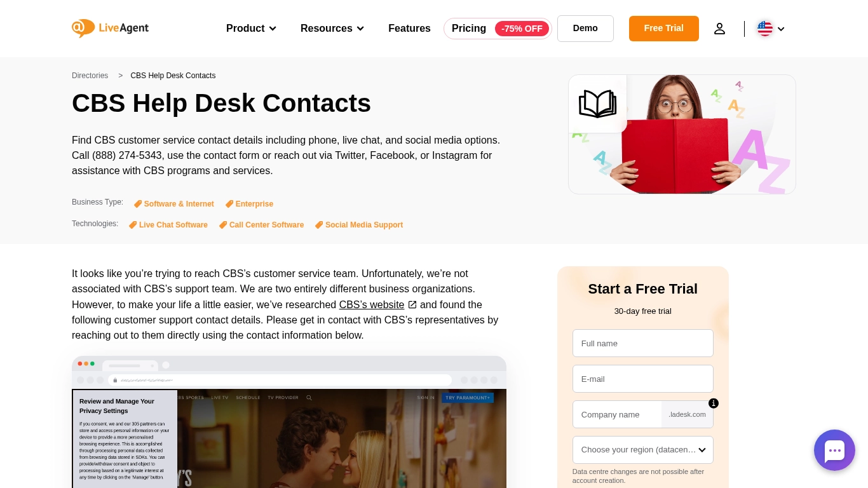This screenshot has height=488, width=868.
Task: Open the CBS website screenshot thumbnail
Action: [x=289, y=422]
